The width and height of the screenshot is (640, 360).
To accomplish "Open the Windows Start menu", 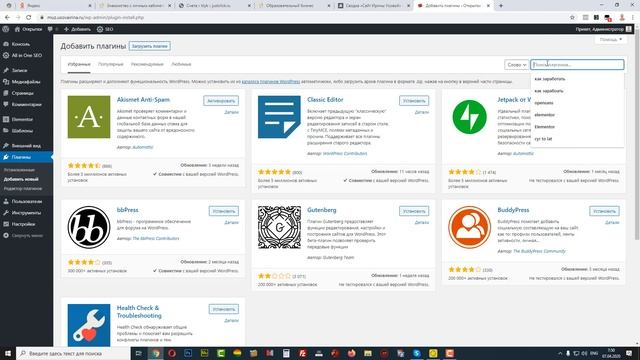I will [7, 353].
